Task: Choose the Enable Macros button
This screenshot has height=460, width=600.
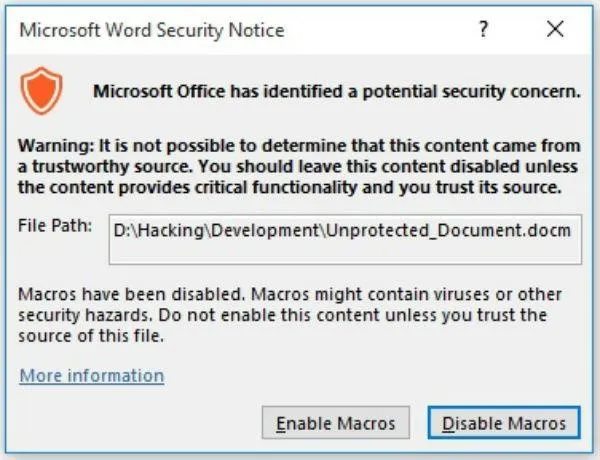Action: tap(336, 423)
